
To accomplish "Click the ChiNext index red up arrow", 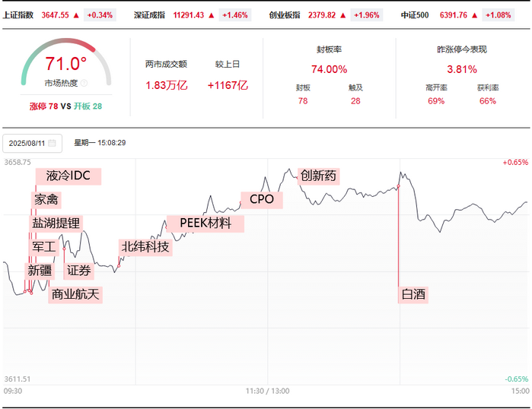I will point(343,15).
